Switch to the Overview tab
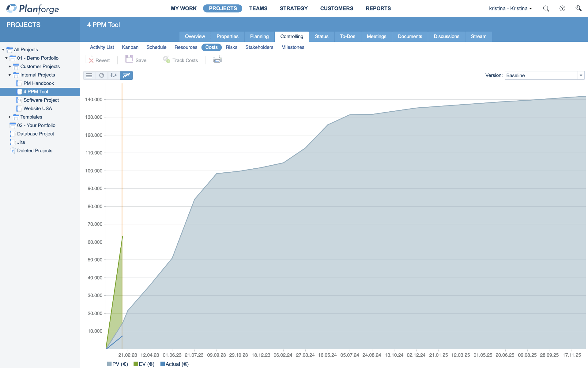This screenshot has width=588, height=368. [x=195, y=36]
